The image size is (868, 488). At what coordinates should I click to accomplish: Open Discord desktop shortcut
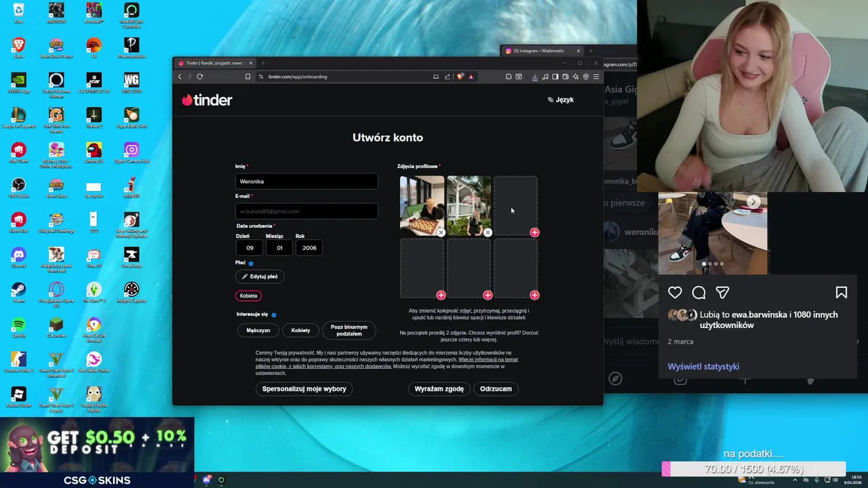click(18, 256)
